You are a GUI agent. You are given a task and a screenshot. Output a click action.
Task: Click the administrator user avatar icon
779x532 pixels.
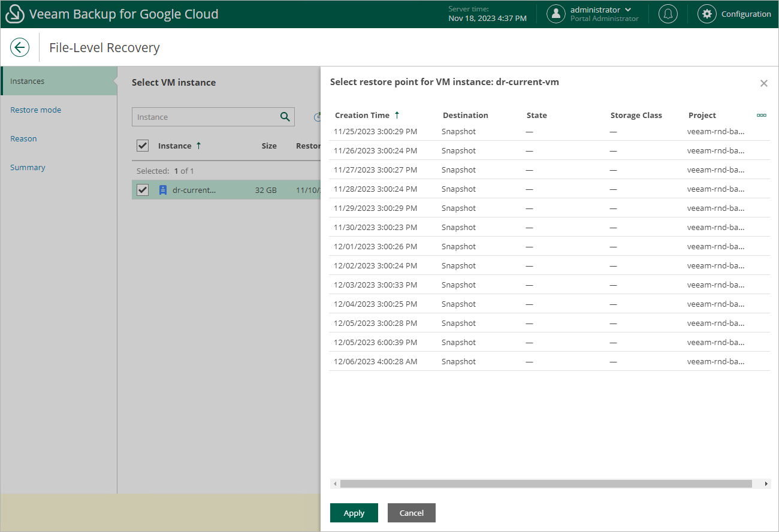[x=556, y=14]
